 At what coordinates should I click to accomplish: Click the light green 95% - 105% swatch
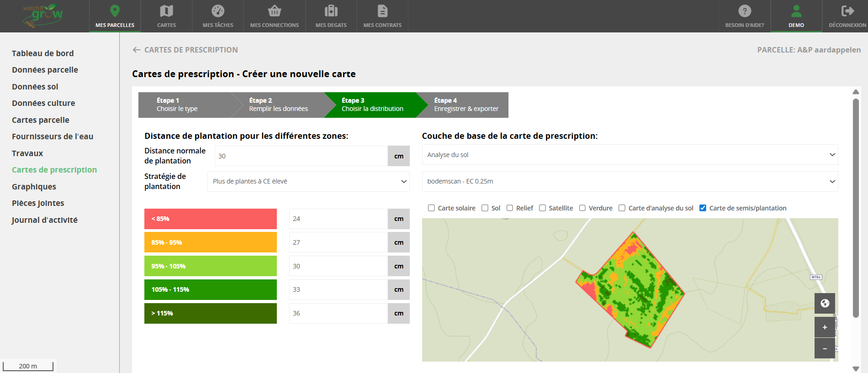[211, 266]
